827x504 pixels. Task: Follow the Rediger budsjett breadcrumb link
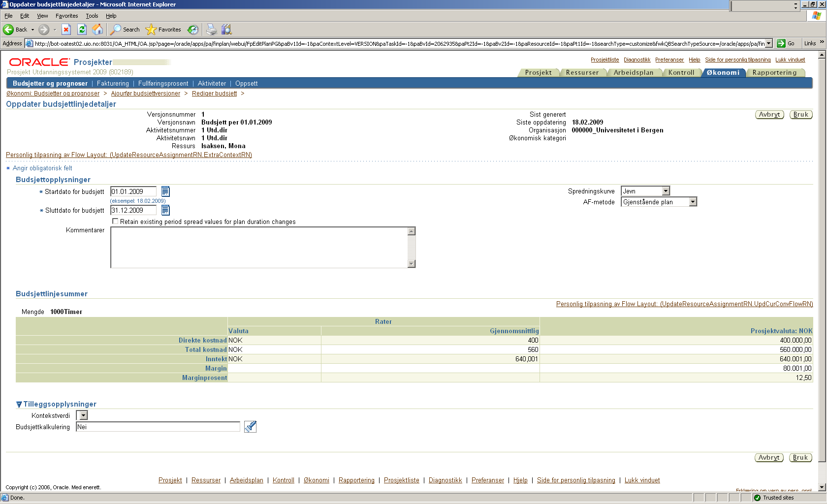tap(214, 94)
